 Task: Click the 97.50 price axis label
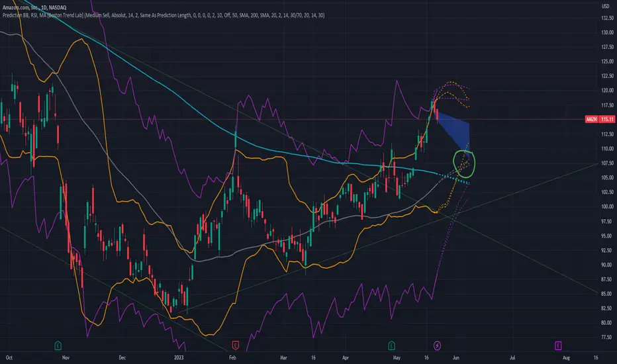point(608,222)
